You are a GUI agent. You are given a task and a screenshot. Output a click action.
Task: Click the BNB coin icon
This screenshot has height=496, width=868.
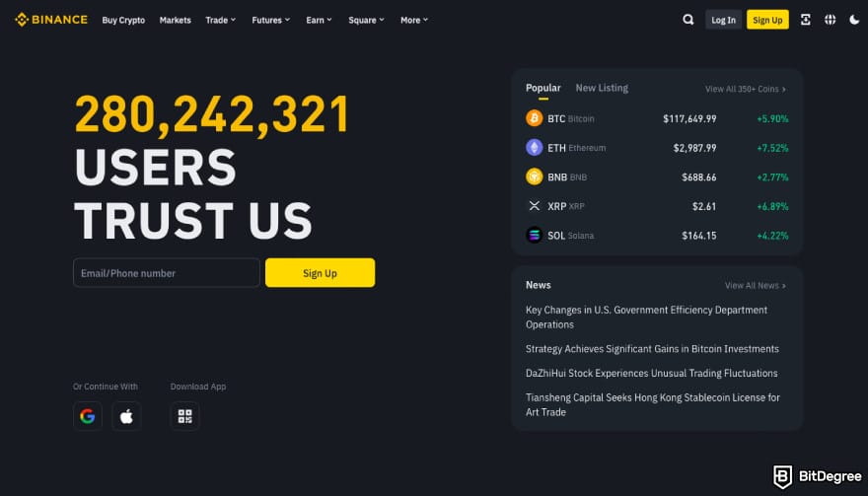535,177
